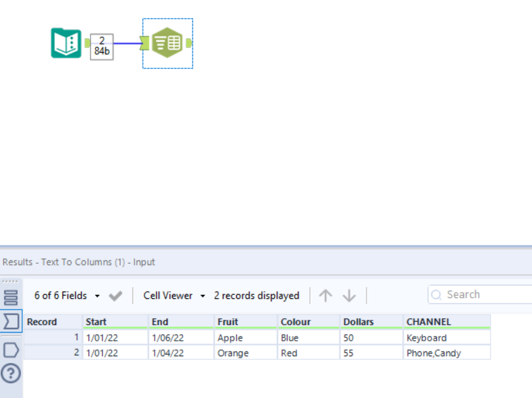The width and height of the screenshot is (532, 398).
Task: Expand the 6 of 6 Fields dropdown
Action: pyautogui.click(x=67, y=295)
